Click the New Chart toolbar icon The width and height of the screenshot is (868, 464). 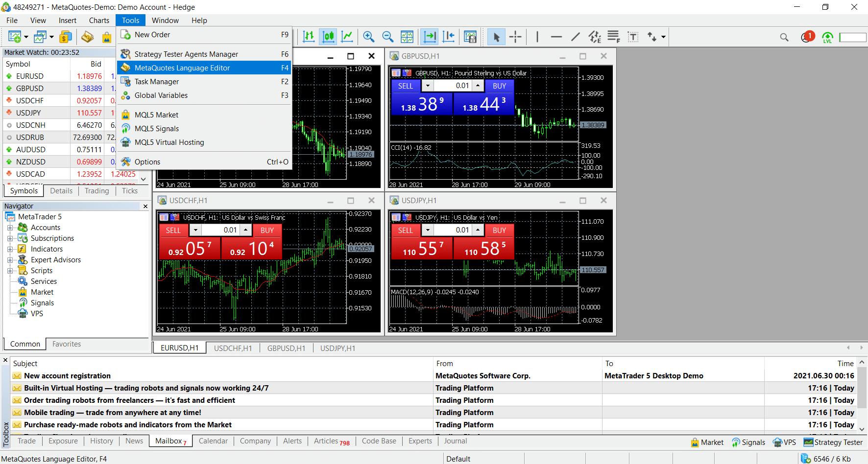tap(15, 37)
